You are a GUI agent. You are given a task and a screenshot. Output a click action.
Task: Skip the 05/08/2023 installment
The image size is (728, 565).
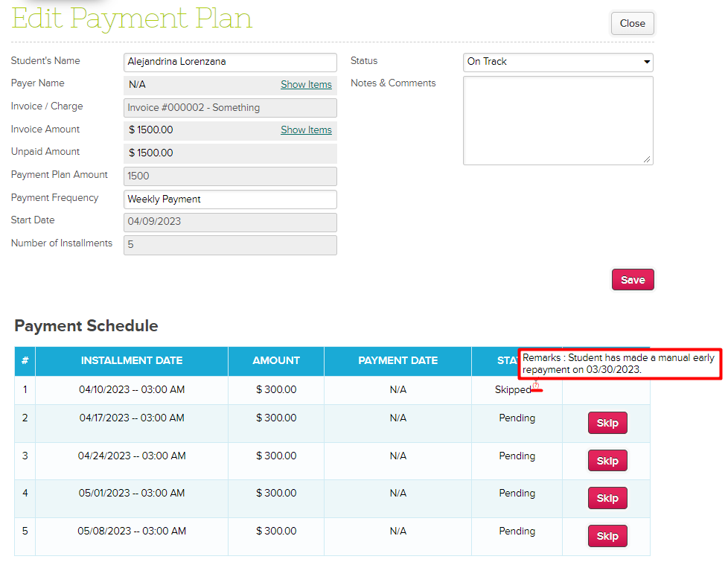(x=607, y=536)
